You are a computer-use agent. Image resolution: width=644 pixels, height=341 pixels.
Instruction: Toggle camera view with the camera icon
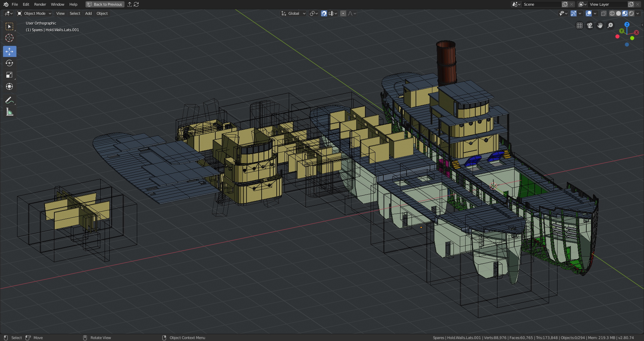tap(590, 25)
